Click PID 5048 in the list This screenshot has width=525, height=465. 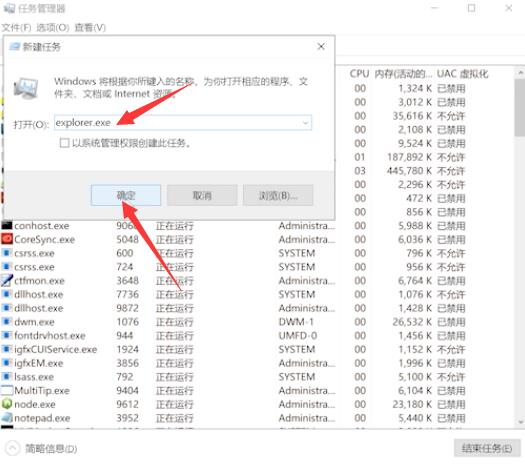[127, 239]
